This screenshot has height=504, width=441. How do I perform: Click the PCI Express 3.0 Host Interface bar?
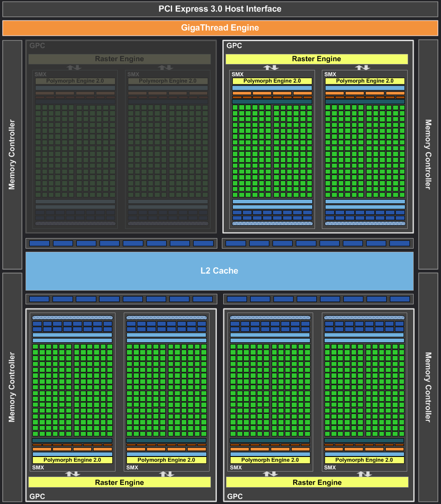220,9
